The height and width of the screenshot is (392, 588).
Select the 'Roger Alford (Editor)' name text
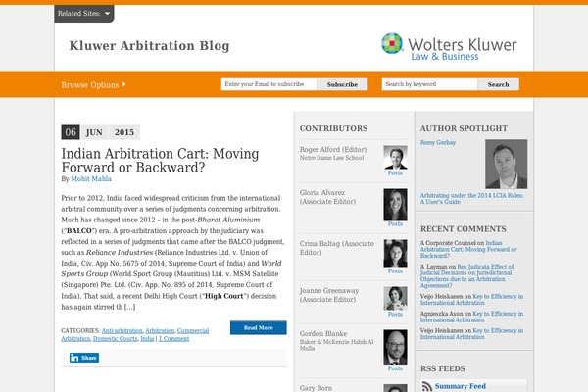(333, 149)
